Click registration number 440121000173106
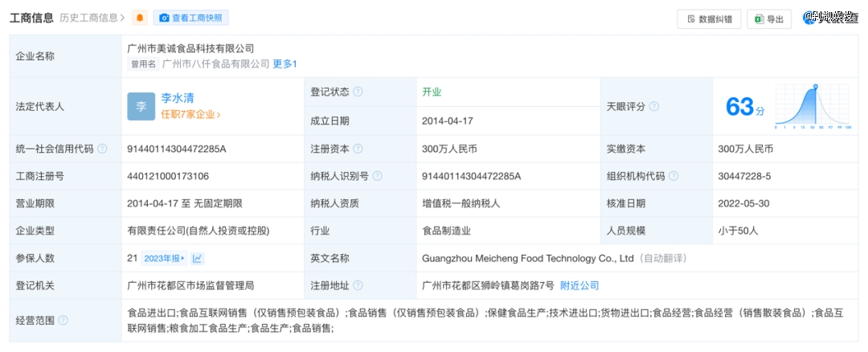The image size is (868, 352). pos(168,176)
